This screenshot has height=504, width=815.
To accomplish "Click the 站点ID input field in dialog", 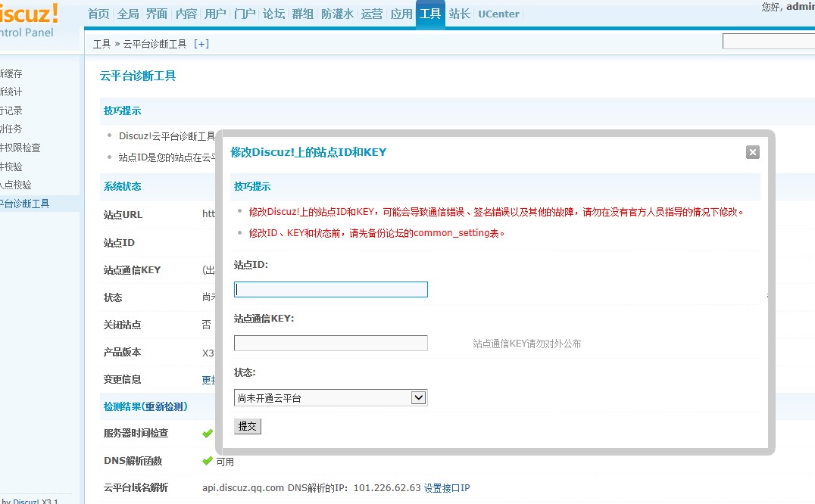I will (330, 290).
